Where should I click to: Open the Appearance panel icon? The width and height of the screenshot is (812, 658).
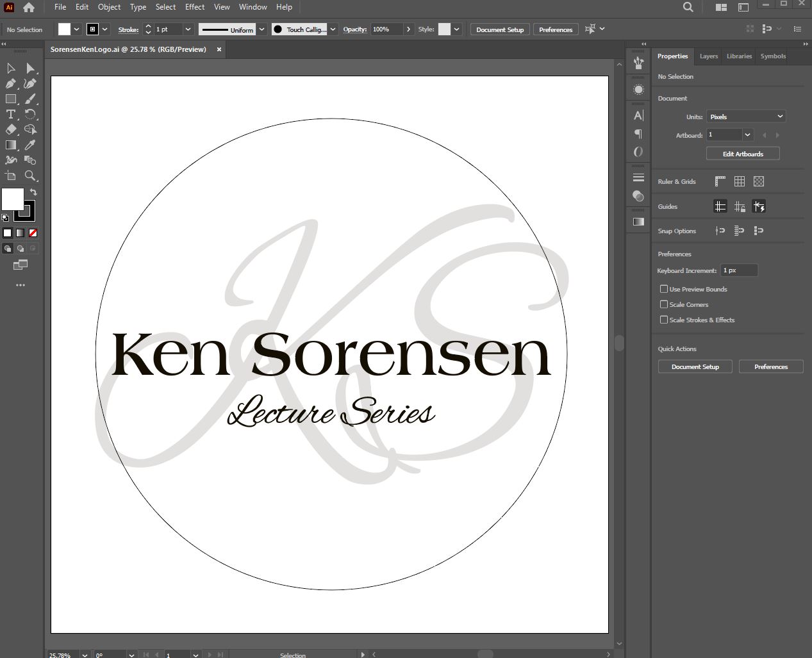pyautogui.click(x=638, y=90)
